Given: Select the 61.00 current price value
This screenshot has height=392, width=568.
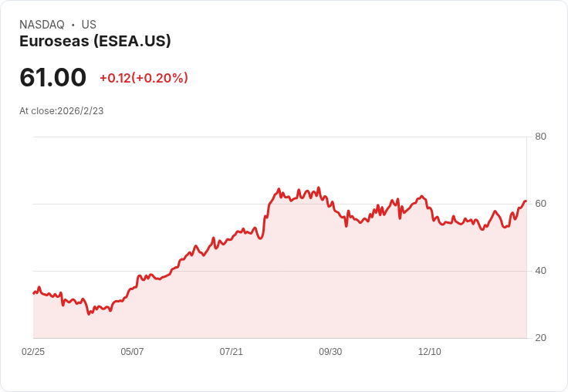Looking at the screenshot, I should (53, 77).
